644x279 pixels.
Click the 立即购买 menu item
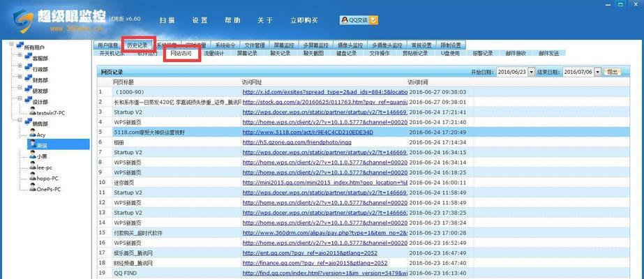click(x=304, y=20)
